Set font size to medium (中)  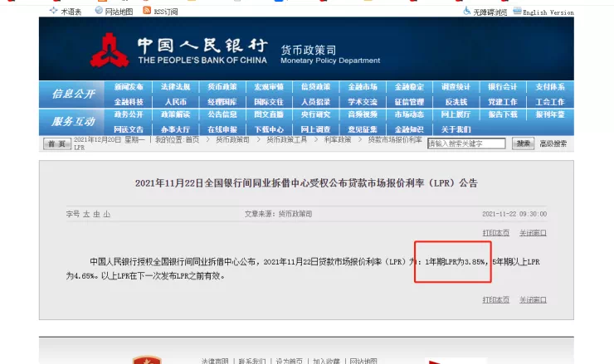[x=95, y=214]
